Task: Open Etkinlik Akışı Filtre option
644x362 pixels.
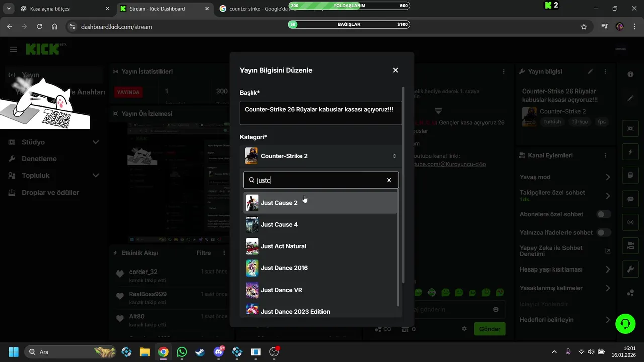Action: coord(203,253)
